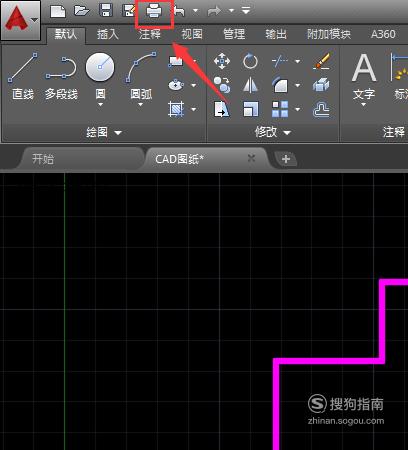
Task: Expand the Trim tool dropdown arrow
Action: (298, 61)
